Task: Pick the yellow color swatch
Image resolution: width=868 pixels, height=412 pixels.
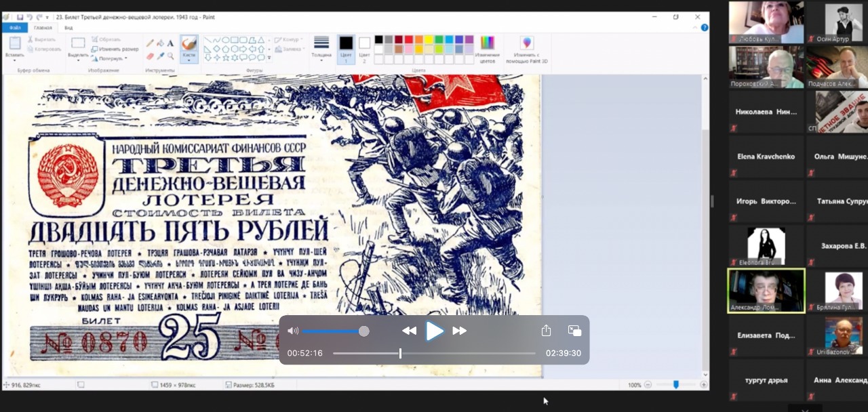Action: [429, 39]
